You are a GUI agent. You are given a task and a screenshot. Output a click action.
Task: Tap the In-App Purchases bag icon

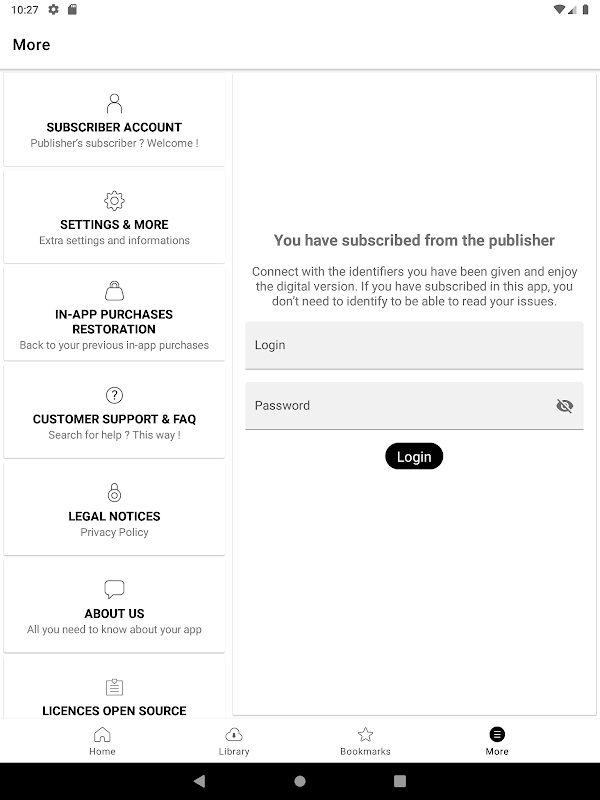tap(114, 291)
